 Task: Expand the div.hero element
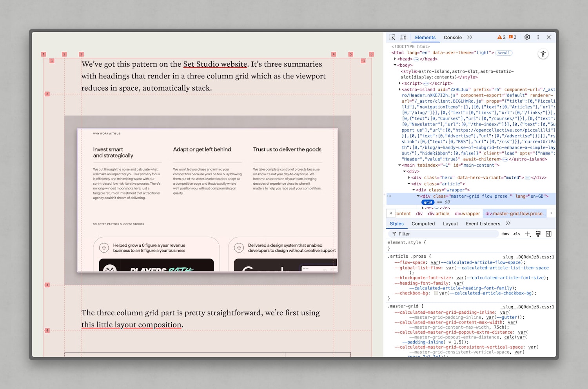(x=409, y=177)
